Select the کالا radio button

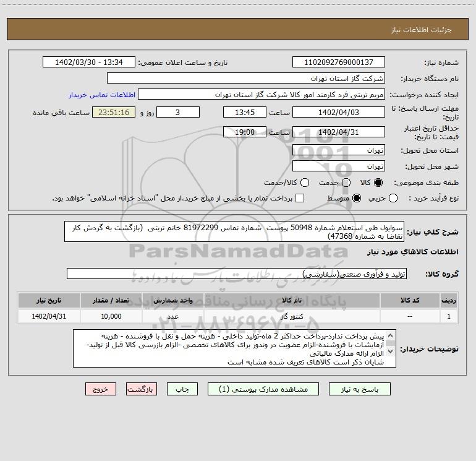[378, 183]
